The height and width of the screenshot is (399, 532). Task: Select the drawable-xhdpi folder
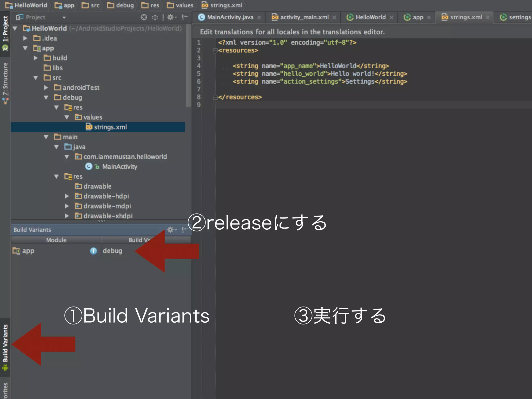[104, 216]
